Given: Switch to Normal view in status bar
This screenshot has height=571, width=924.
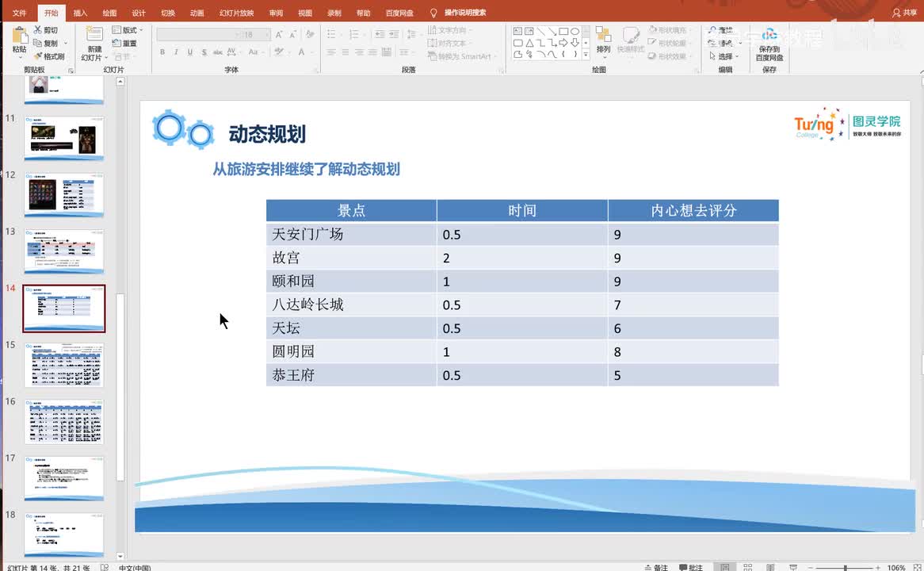Looking at the screenshot, I should point(725,567).
